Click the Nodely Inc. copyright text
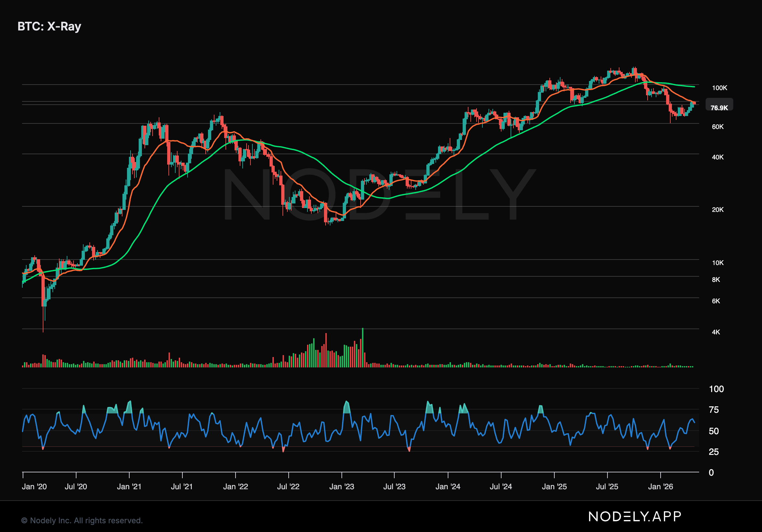The image size is (762, 532). (x=82, y=520)
